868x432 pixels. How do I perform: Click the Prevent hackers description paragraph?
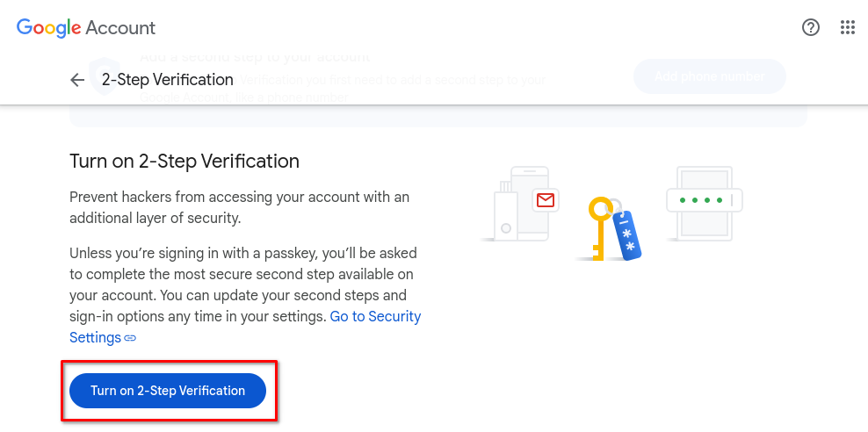click(x=240, y=207)
